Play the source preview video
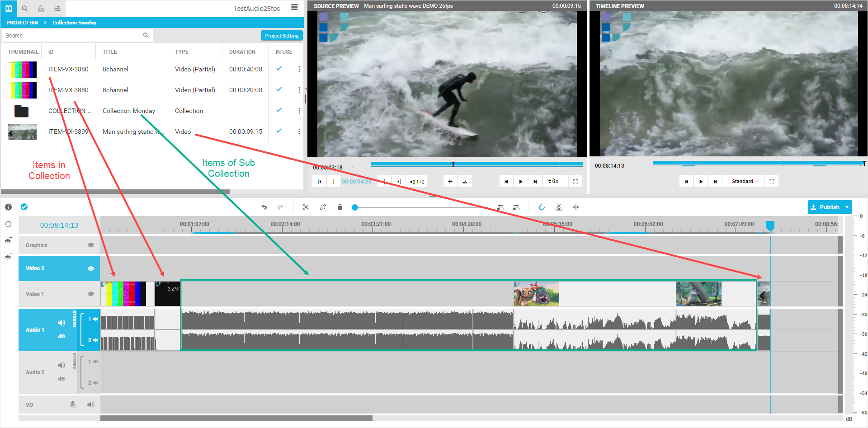The width and height of the screenshot is (868, 428). [521, 181]
